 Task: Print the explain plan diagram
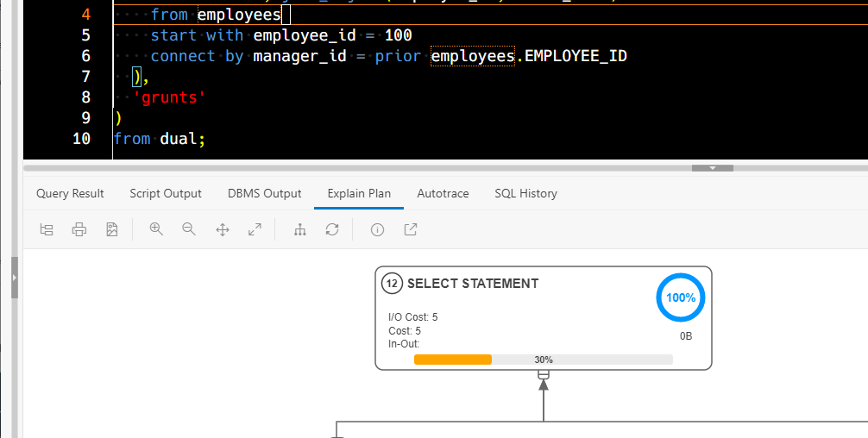(x=79, y=229)
